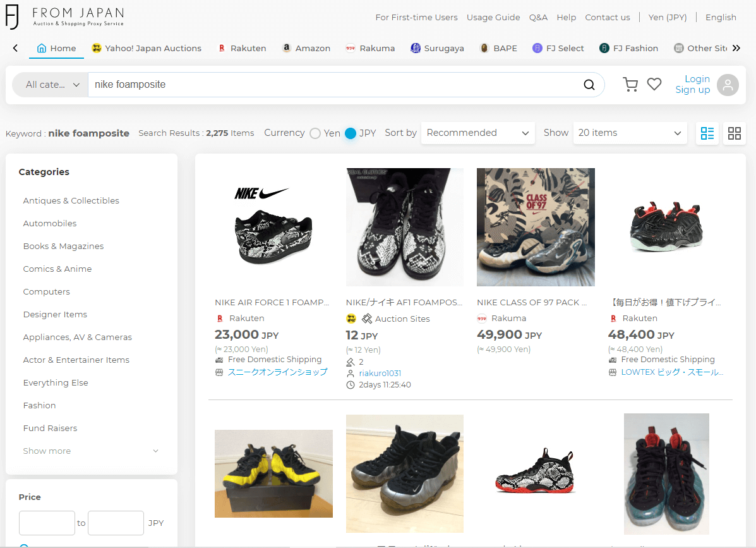The width and height of the screenshot is (756, 548).
Task: Open the Yen (JPY) currency selector
Action: [668, 17]
